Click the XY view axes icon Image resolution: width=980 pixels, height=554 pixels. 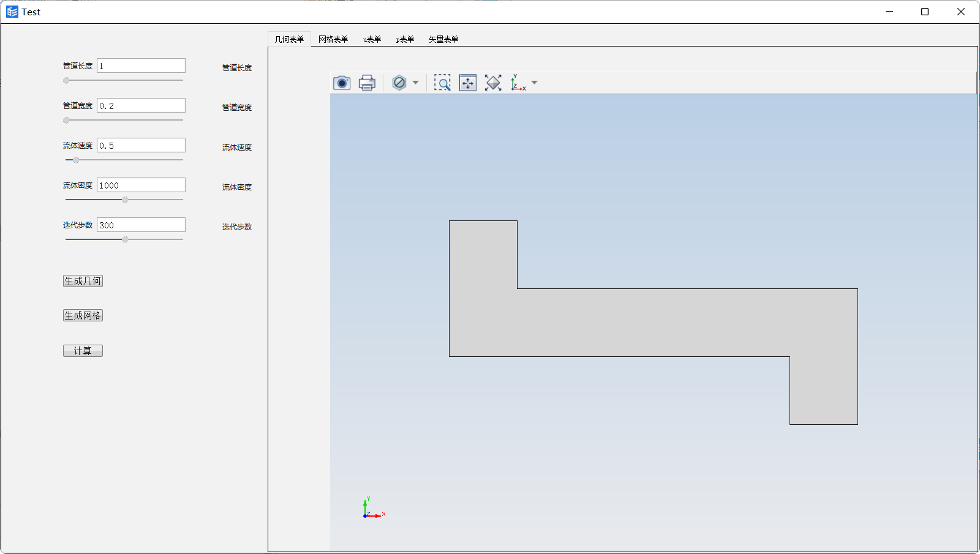(518, 83)
